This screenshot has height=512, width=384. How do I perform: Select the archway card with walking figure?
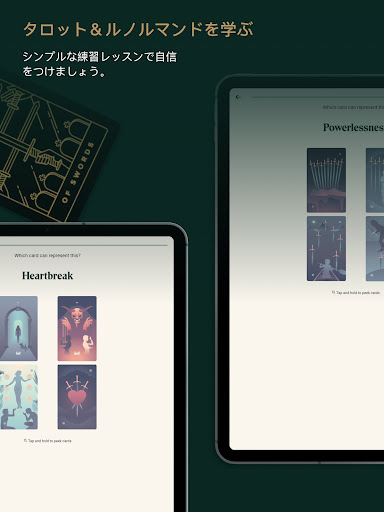point(19,328)
